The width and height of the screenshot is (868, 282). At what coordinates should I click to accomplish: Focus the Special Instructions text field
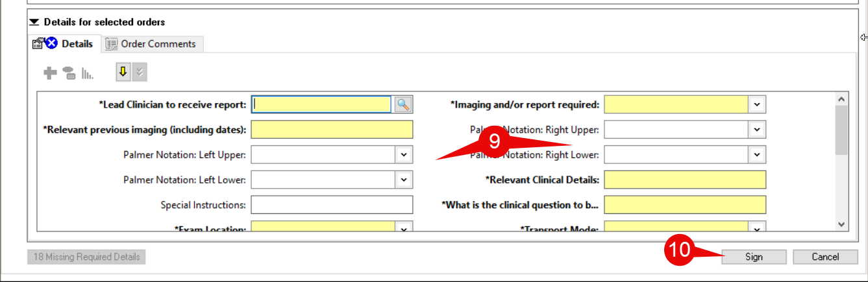point(332,205)
